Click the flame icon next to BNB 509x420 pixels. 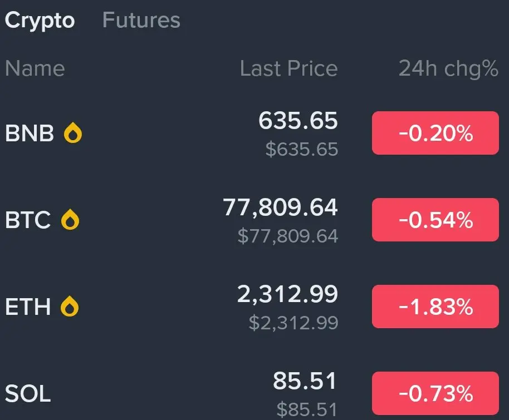click(x=73, y=134)
